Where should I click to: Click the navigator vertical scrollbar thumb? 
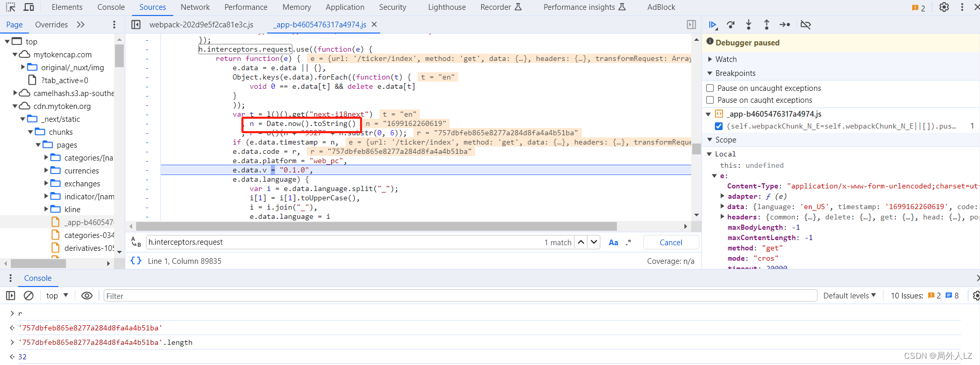[x=119, y=56]
